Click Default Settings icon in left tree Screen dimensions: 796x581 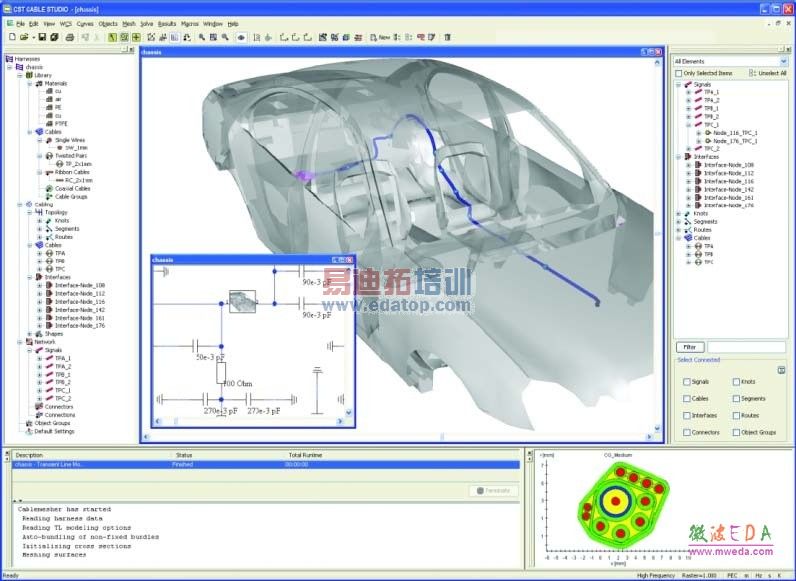click(x=29, y=431)
